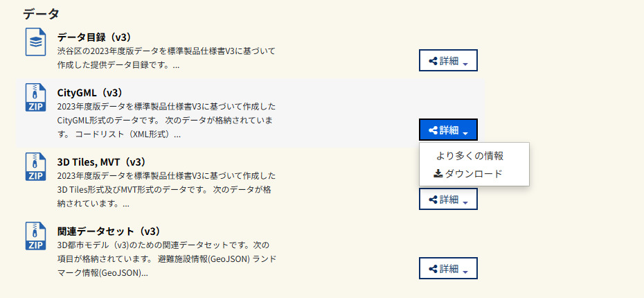The image size is (644, 298).
Task: Click the 関連データセット ZIP file icon
Action: tap(36, 236)
